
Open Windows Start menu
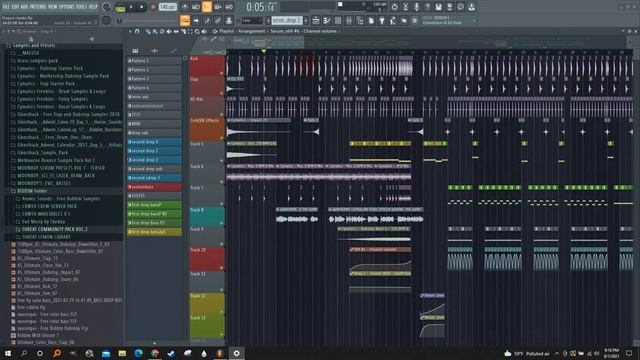(8, 353)
